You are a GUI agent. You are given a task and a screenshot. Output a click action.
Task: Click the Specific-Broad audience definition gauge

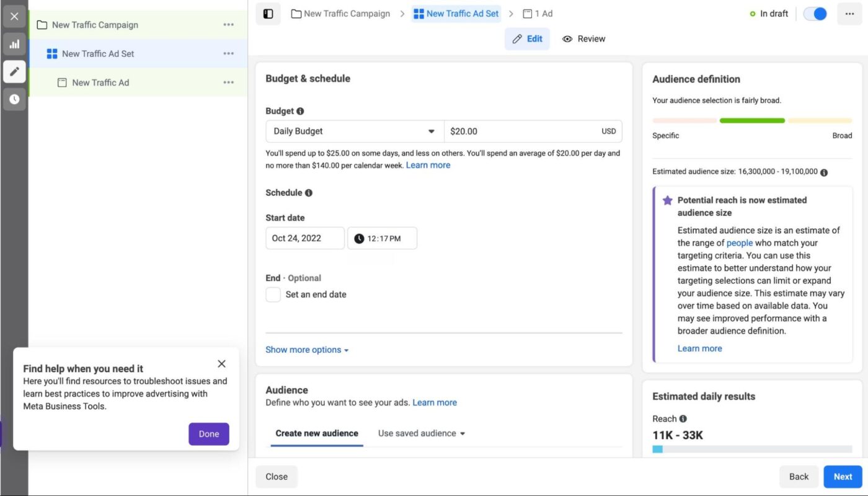pyautogui.click(x=752, y=120)
